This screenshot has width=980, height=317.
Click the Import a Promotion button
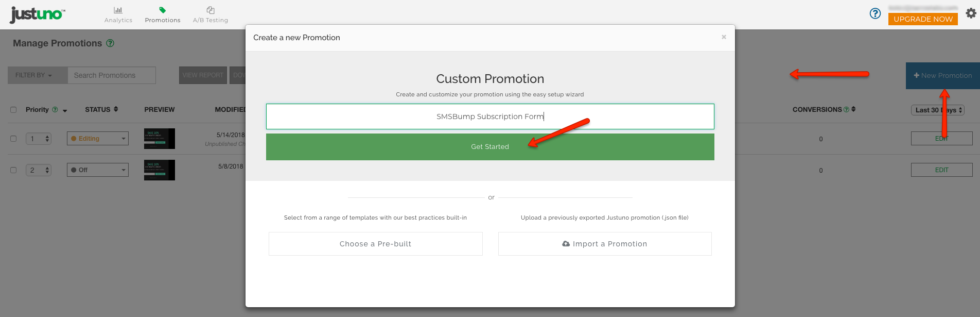605,244
